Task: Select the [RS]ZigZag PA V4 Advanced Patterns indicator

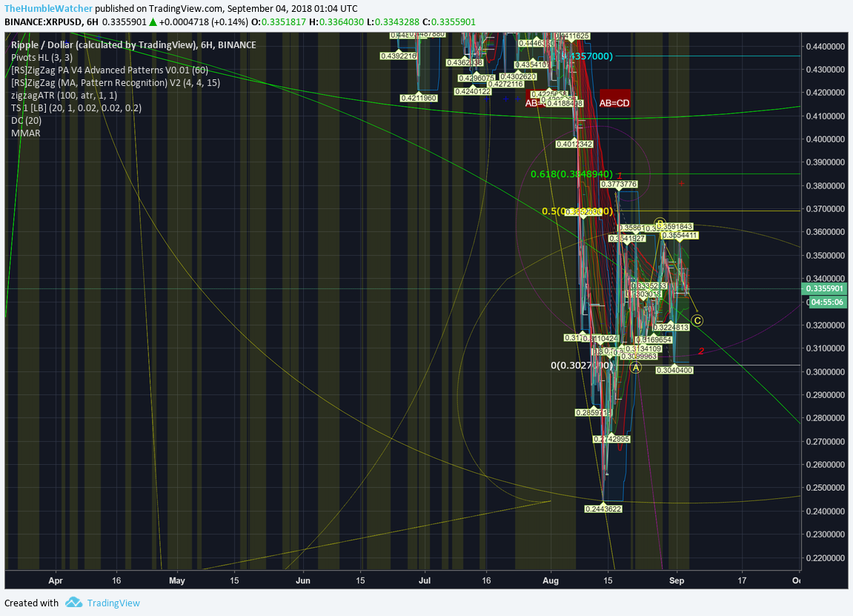Action: pos(110,70)
